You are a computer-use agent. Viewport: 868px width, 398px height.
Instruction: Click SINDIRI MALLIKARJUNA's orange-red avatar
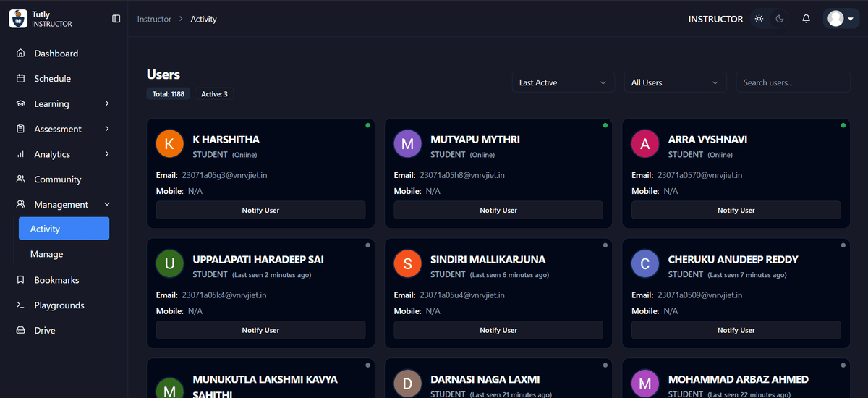pyautogui.click(x=407, y=264)
